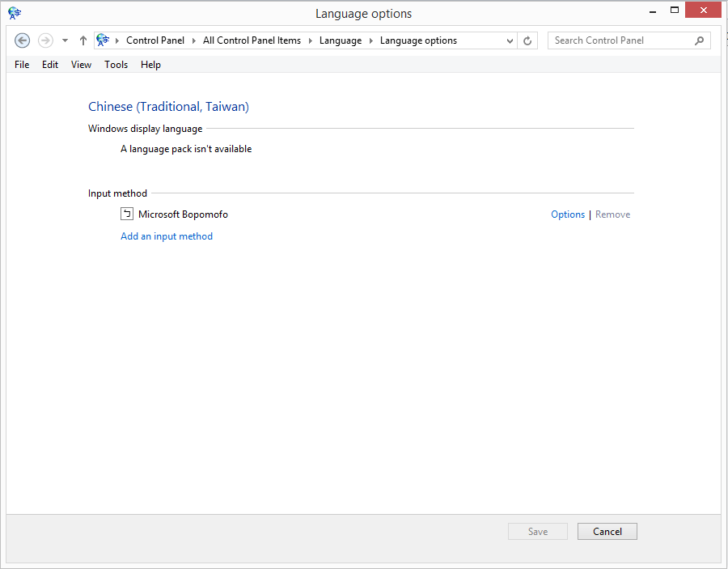
Task: Go up one level with Up arrow
Action: 83,40
